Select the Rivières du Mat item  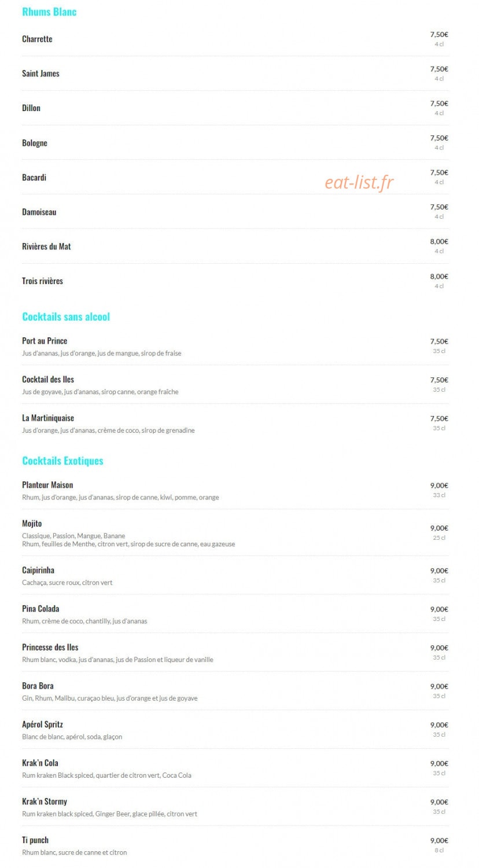46,247
